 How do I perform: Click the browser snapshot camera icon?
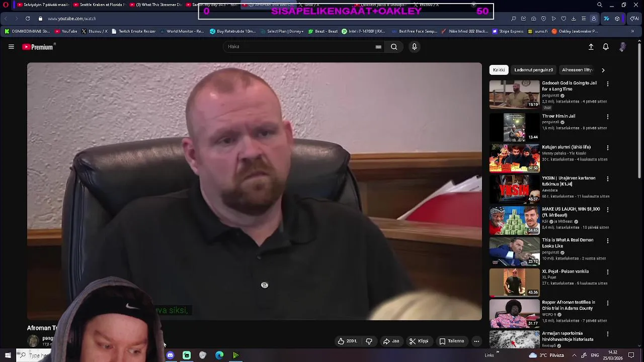coord(534,19)
